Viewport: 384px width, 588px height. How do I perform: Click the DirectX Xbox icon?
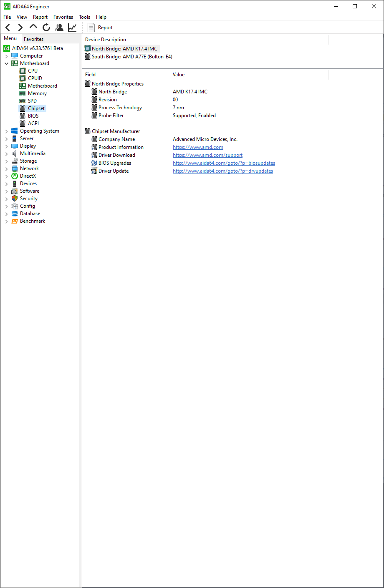[x=15, y=176]
